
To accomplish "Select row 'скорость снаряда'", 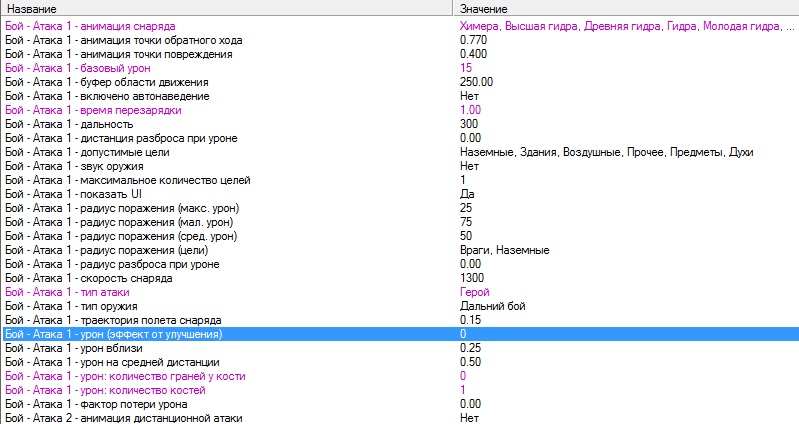I will (x=400, y=278).
